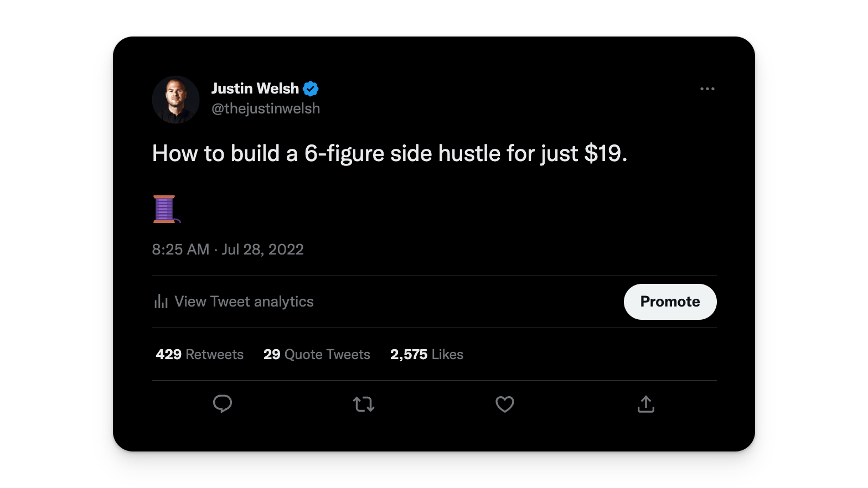Open the Justin Welsh display name

point(255,89)
